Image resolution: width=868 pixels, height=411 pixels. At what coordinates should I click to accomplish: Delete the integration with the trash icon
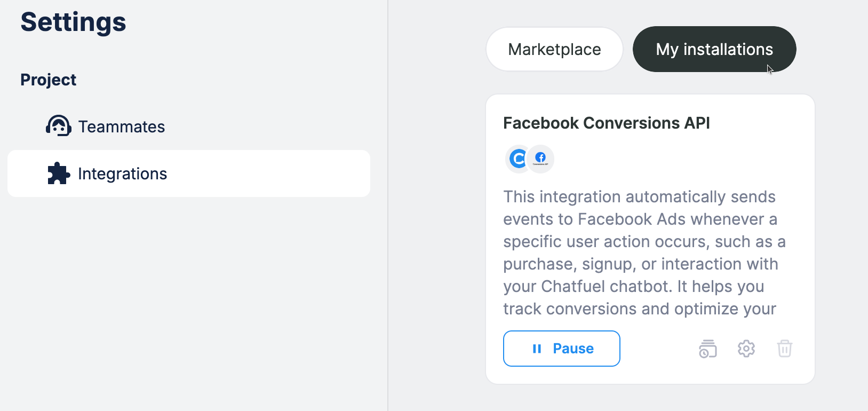coord(784,349)
